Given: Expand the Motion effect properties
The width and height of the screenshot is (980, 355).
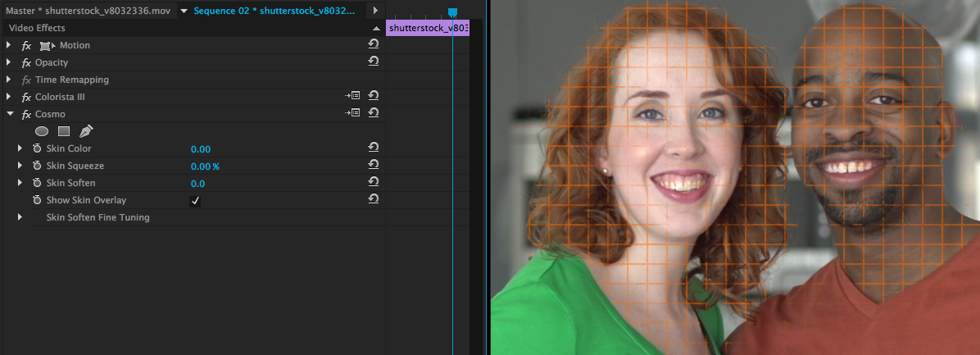Looking at the screenshot, I should [x=9, y=45].
